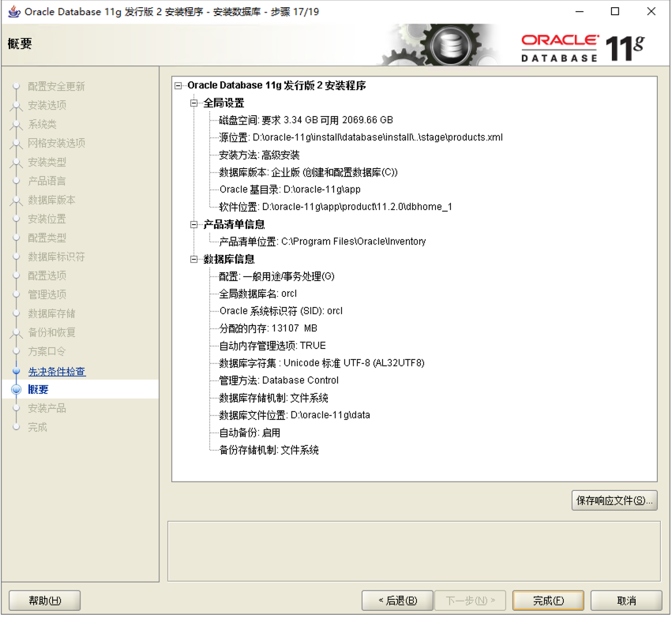Go back with 后退(B) button
672x618 pixels.
(397, 601)
